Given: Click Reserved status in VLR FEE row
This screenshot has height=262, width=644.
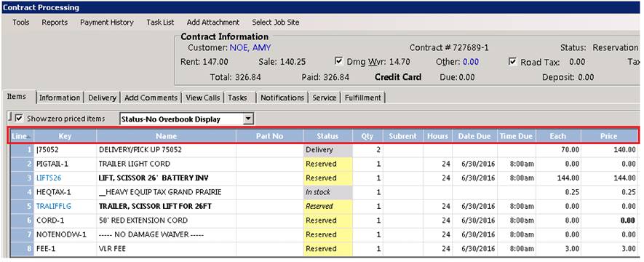Looking at the screenshot, I should 327,248.
